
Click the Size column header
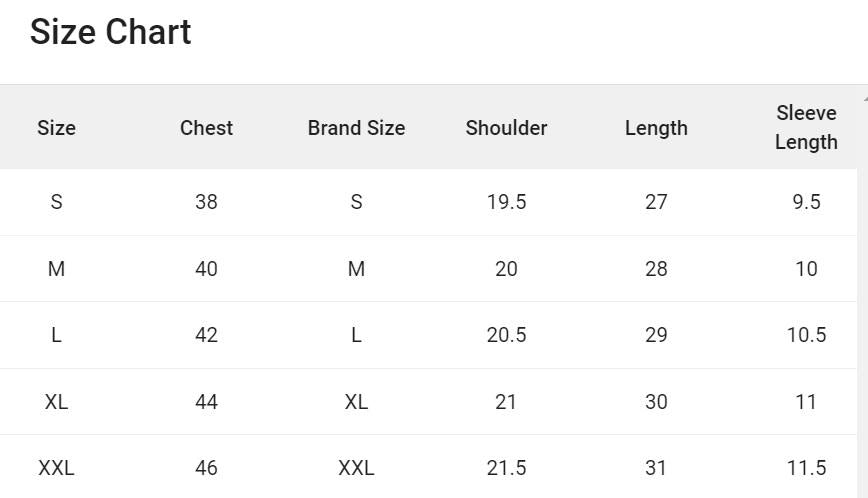(x=56, y=128)
